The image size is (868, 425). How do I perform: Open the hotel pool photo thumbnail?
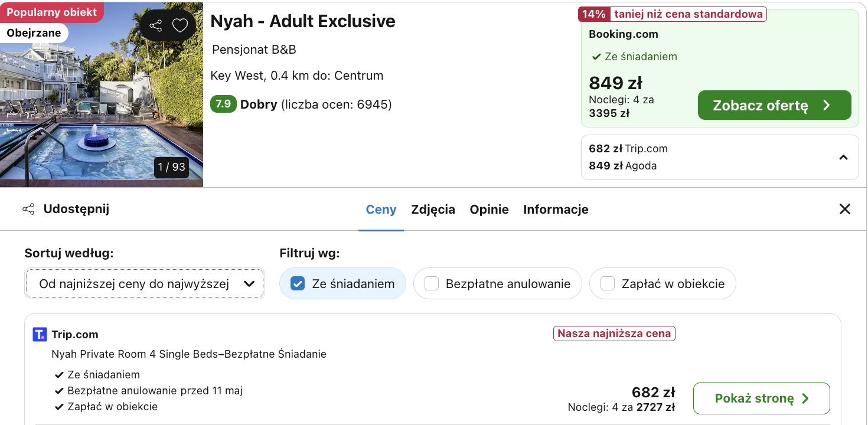pos(102,94)
